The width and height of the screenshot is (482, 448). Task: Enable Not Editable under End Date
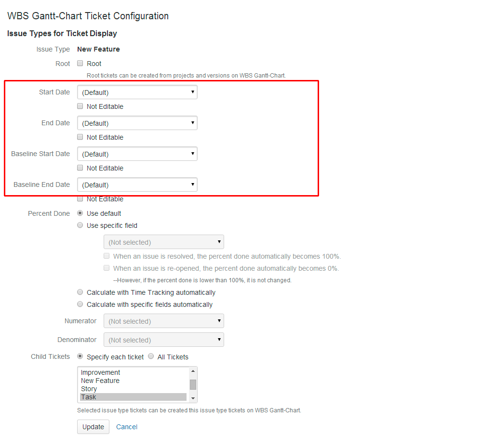pyautogui.click(x=80, y=137)
